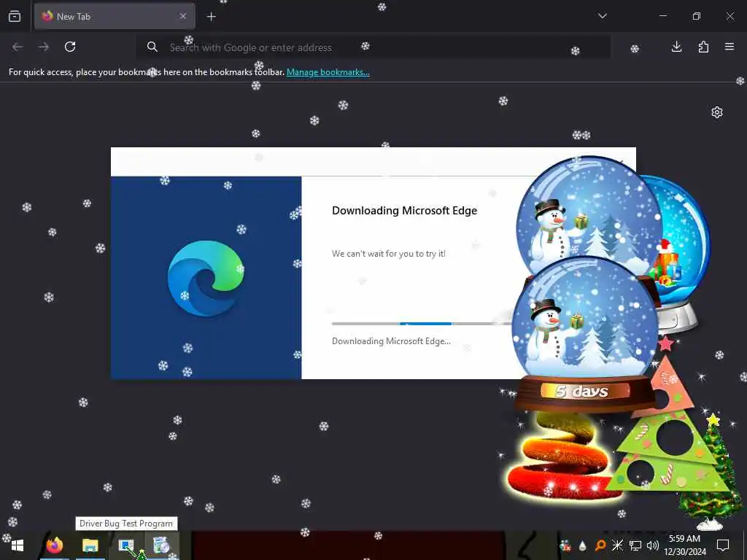Viewport: 747px width, 560px height.
Task: Click the Microsoft Edge logo in installer
Action: click(x=206, y=279)
